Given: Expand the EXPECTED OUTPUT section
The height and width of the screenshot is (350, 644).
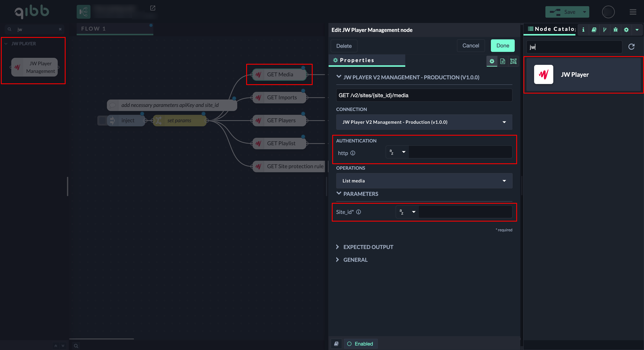Looking at the screenshot, I should [x=368, y=247].
